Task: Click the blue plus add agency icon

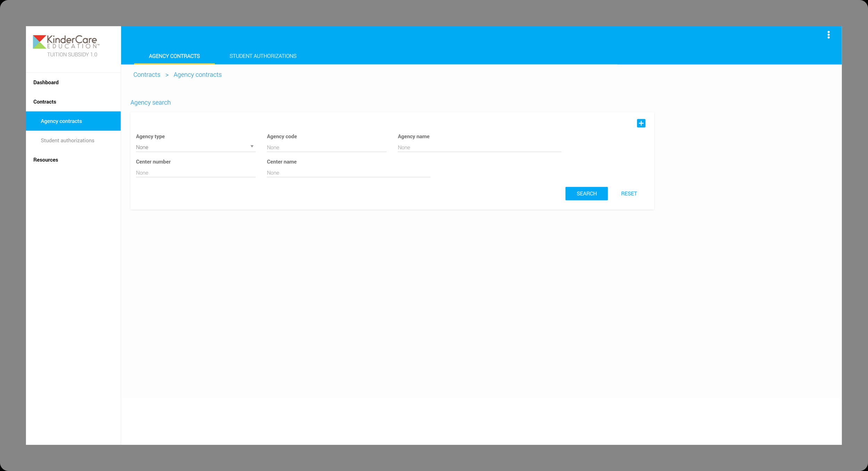Action: [641, 123]
